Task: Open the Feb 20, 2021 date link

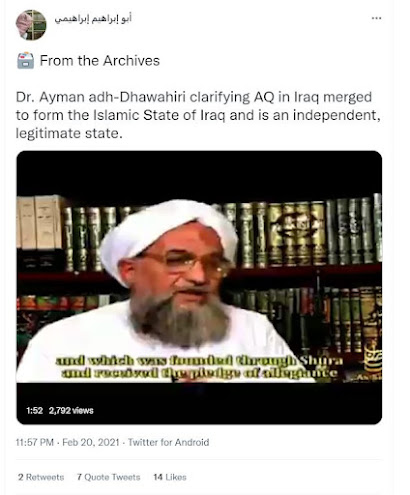Action: [91, 442]
